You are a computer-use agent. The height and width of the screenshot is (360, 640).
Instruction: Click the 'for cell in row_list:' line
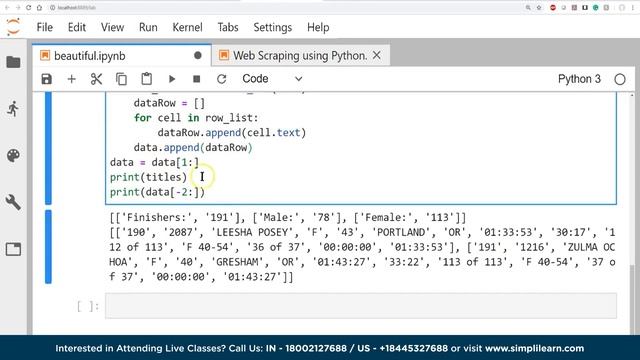[196, 118]
